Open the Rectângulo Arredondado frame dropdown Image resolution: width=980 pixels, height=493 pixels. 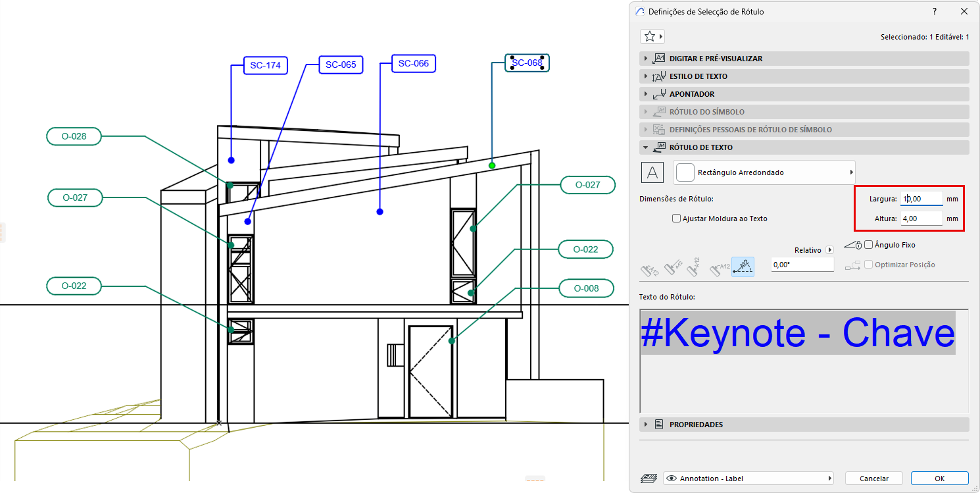pyautogui.click(x=763, y=172)
